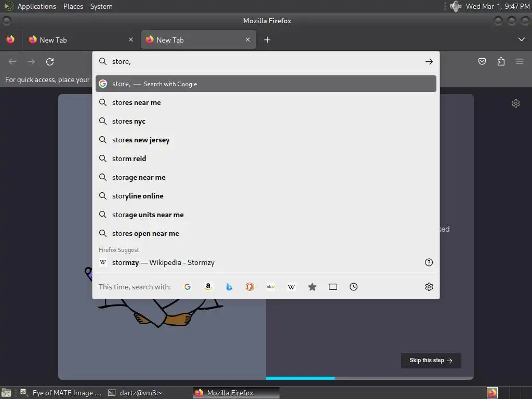Choose suggestion 'storage near me'
The width and height of the screenshot is (532, 399).
[x=266, y=177]
